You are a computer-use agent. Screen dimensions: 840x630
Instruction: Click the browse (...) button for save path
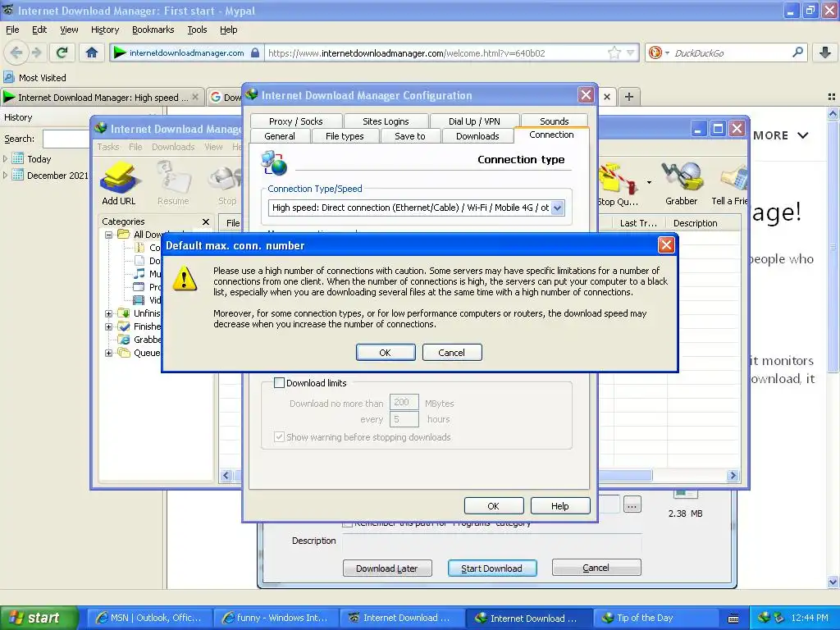632,505
